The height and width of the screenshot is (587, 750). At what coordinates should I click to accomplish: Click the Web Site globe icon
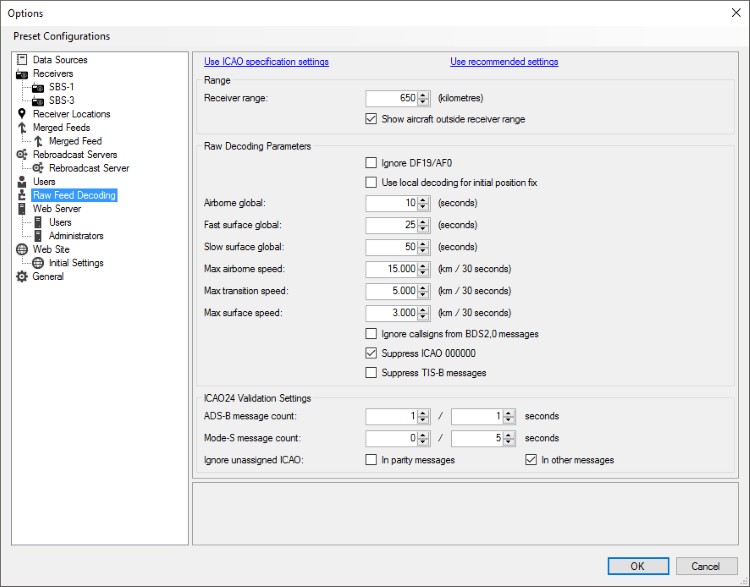click(22, 250)
